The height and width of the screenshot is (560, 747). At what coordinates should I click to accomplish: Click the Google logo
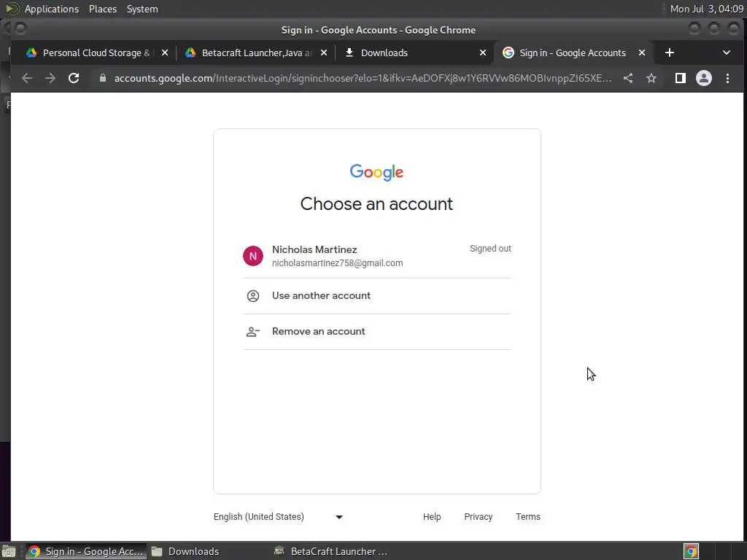point(377,172)
